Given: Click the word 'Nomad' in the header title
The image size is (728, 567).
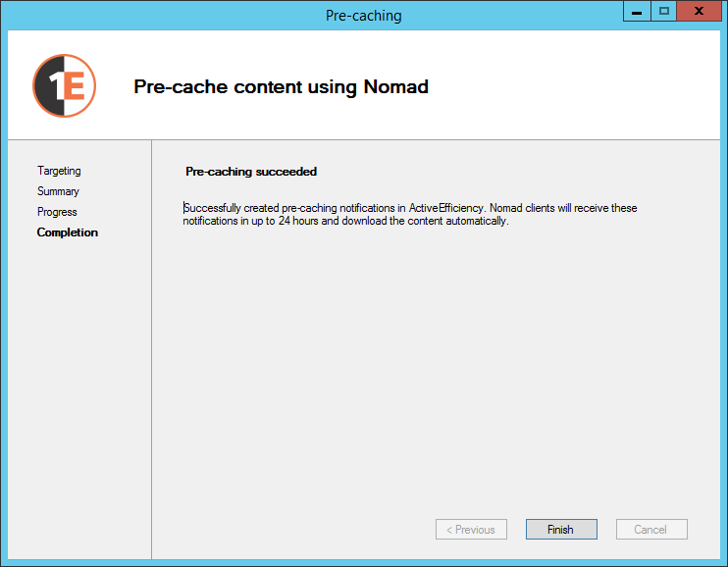Looking at the screenshot, I should click(x=396, y=86).
